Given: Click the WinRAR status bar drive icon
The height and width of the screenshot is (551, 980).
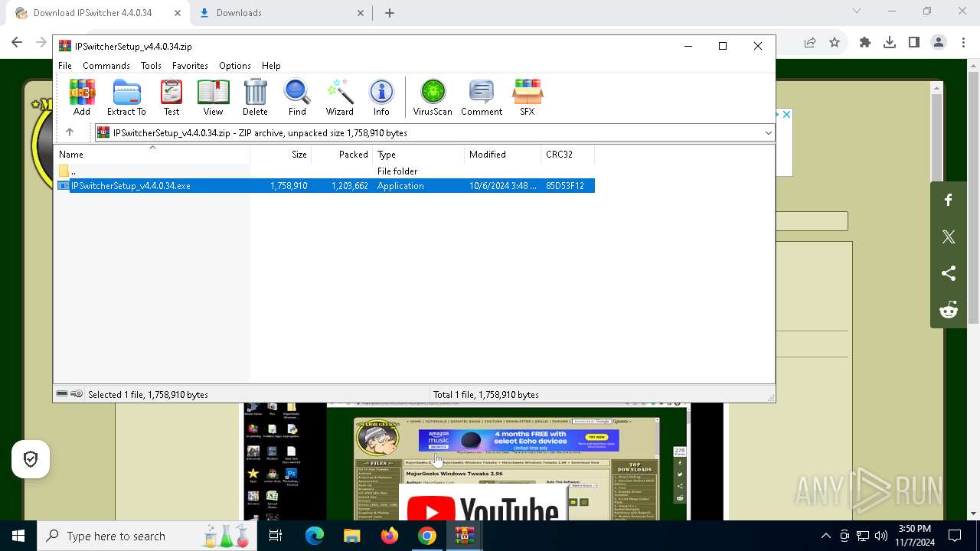Looking at the screenshot, I should click(62, 394).
